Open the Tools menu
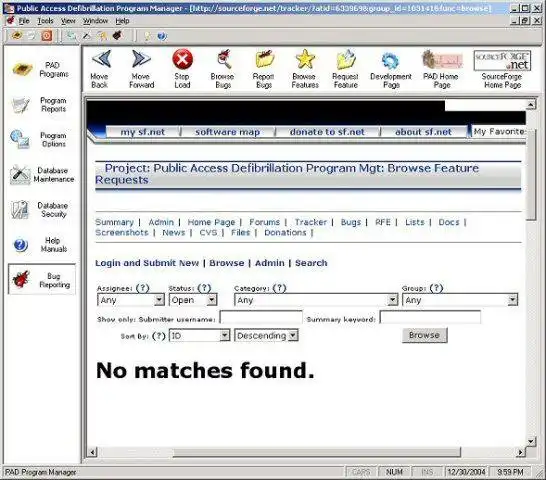 (45, 21)
